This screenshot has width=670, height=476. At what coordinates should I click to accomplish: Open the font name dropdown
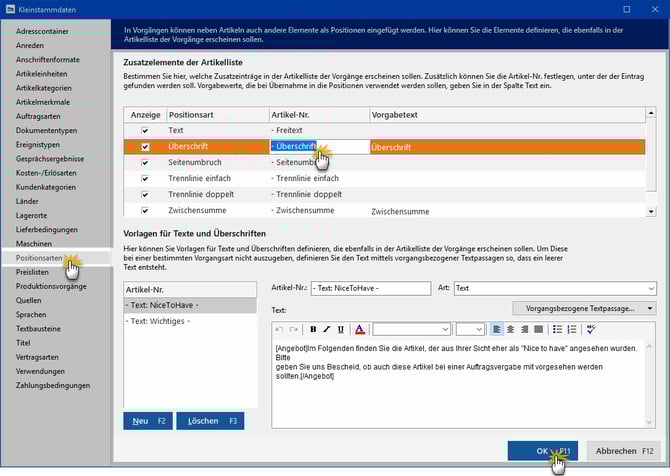(411, 329)
